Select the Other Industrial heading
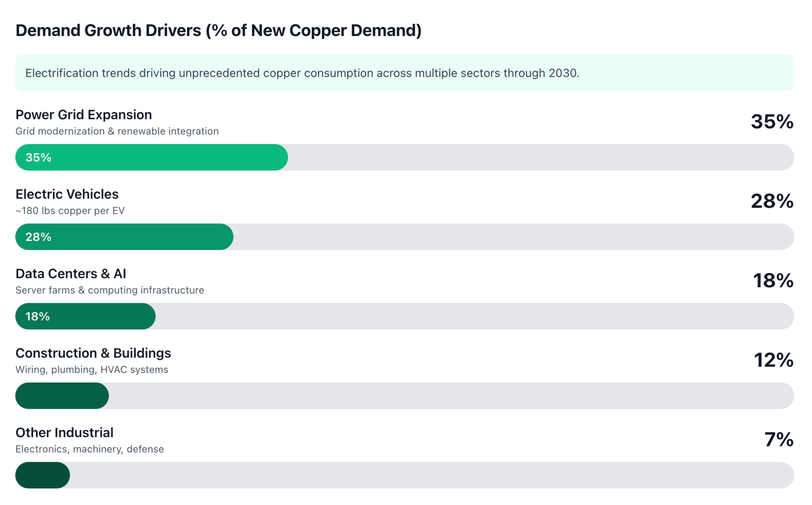812x505 pixels. pos(64,433)
